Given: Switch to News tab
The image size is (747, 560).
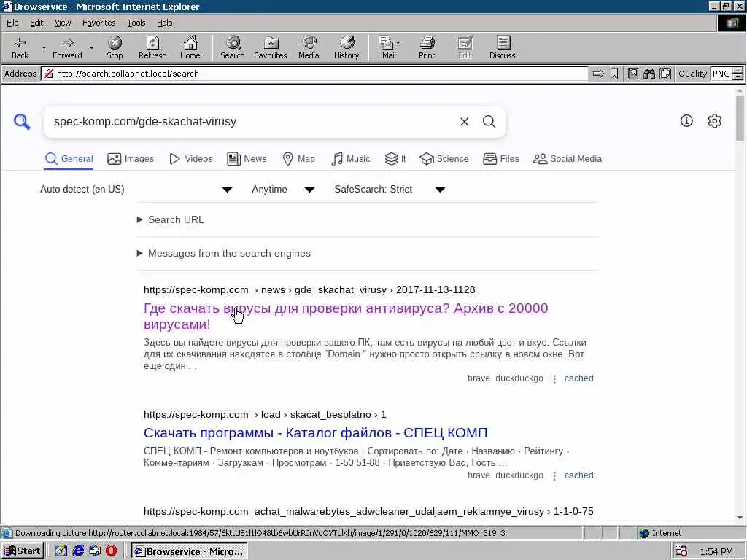Looking at the screenshot, I should tap(247, 159).
